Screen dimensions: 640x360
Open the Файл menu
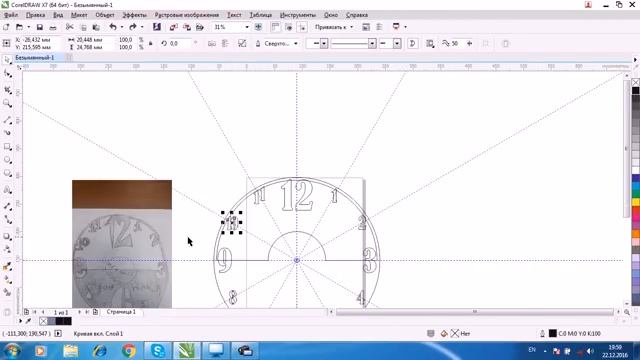tap(11, 15)
